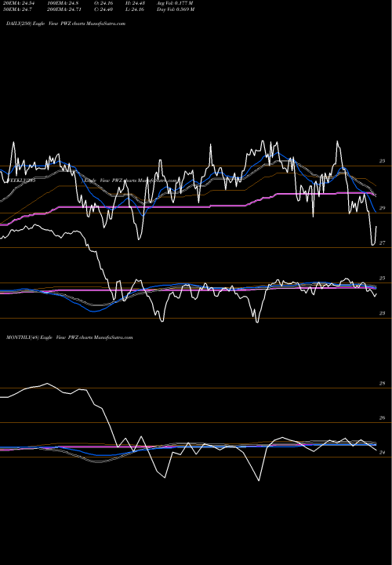This screenshot has width=392, height=565.
Task: Click the DAILY(250) Eagle View chart title
Action: coord(66,24)
